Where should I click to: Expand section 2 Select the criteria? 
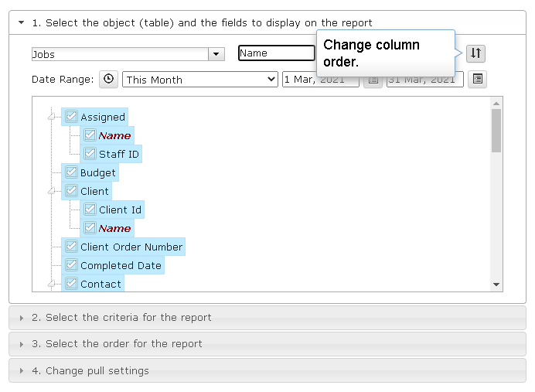click(267, 318)
